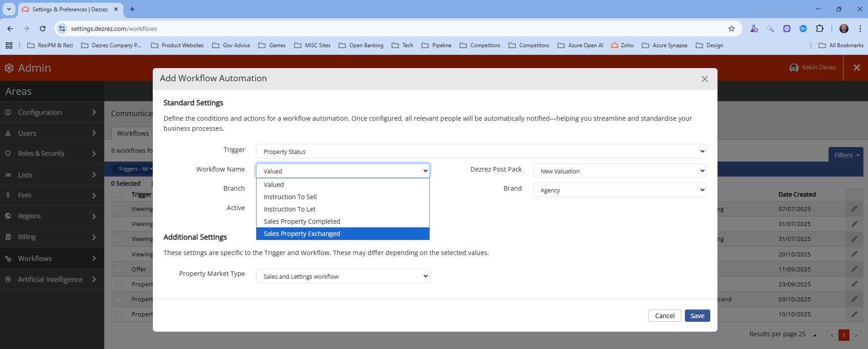Open the Dezrez Post Pack dropdown

click(619, 171)
